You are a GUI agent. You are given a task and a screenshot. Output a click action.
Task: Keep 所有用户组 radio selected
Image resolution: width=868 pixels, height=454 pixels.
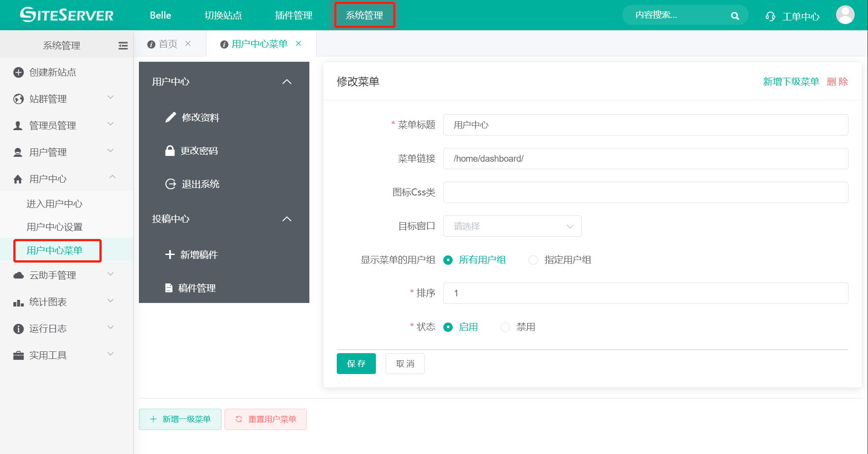(x=448, y=260)
